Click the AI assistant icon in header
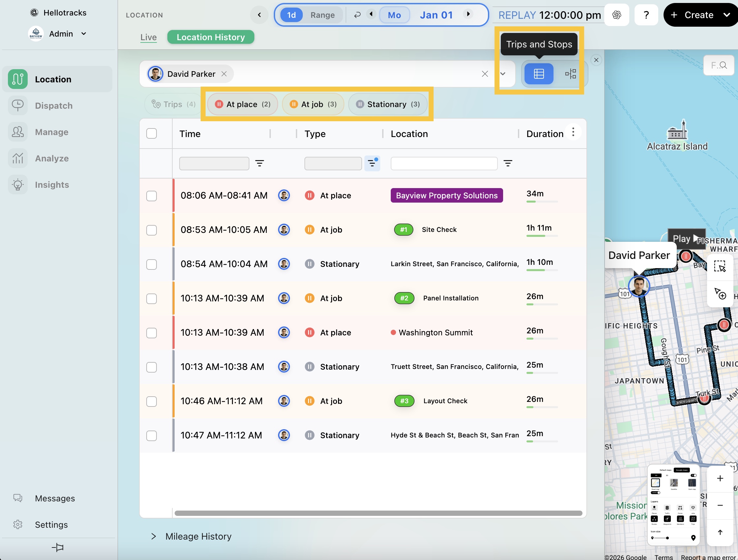This screenshot has height=560, width=738. pos(616,15)
